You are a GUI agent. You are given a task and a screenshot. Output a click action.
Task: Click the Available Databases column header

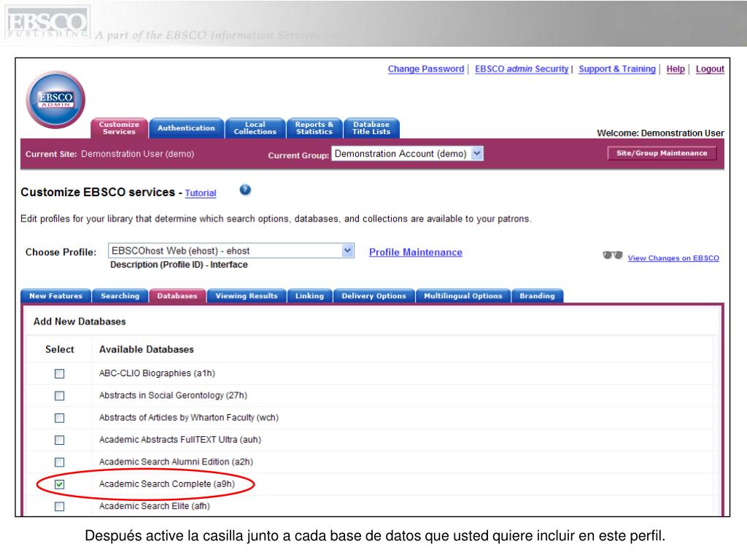[146, 349]
